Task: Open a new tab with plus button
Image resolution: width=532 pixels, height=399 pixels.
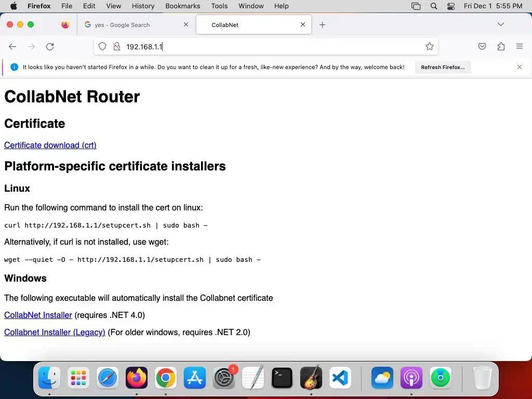Action: pyautogui.click(x=322, y=25)
